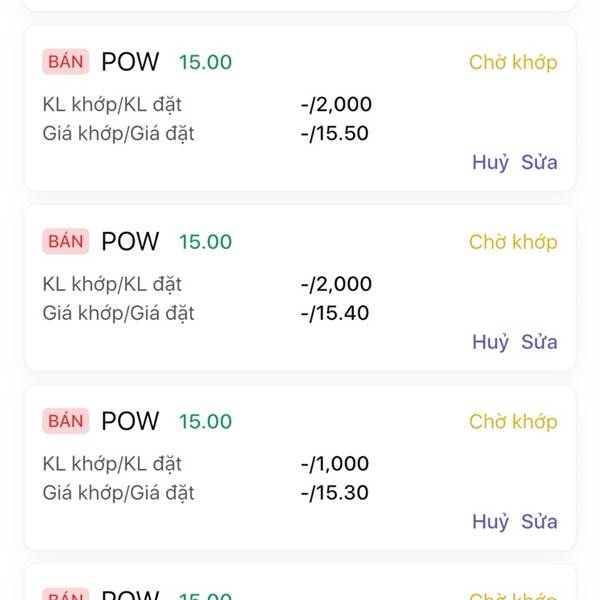Tap the BÁN badge on the 15.50 order
600x600 pixels.
66,62
